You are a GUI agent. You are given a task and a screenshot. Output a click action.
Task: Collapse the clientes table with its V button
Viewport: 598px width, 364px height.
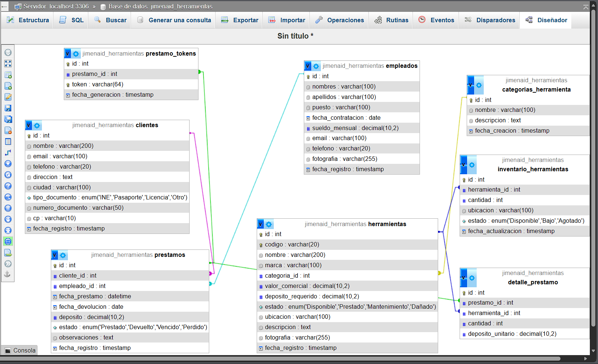coord(29,125)
